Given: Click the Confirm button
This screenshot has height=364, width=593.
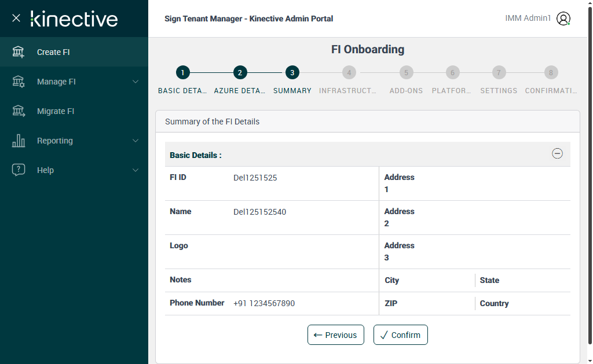Looking at the screenshot, I should click(400, 335).
